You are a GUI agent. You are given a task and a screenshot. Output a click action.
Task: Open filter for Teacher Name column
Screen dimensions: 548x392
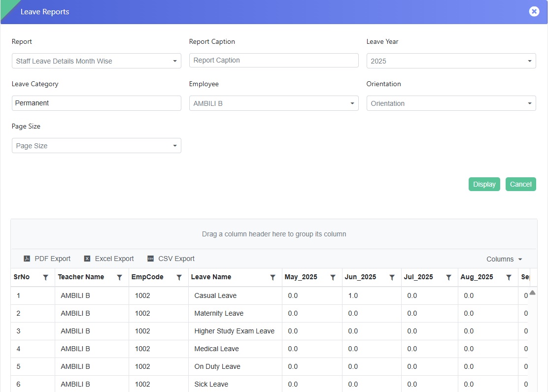(x=119, y=278)
